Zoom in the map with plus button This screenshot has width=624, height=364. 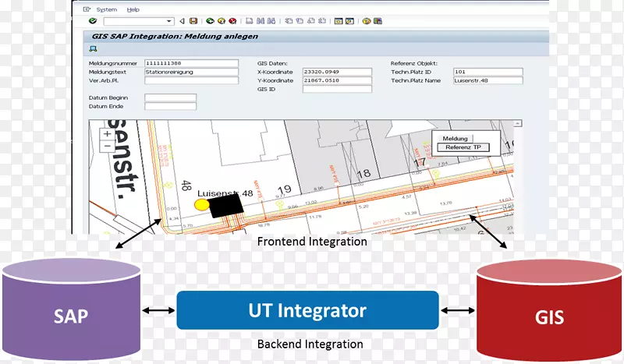pyautogui.click(x=107, y=134)
